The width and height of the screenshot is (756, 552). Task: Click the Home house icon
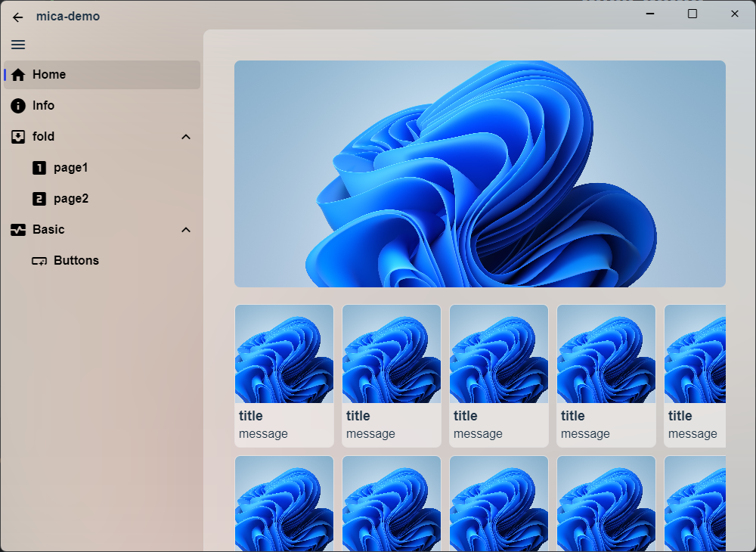click(18, 75)
